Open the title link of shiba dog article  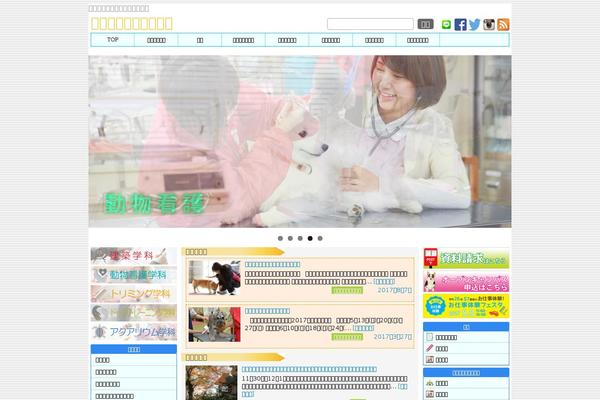pyautogui.click(x=272, y=264)
